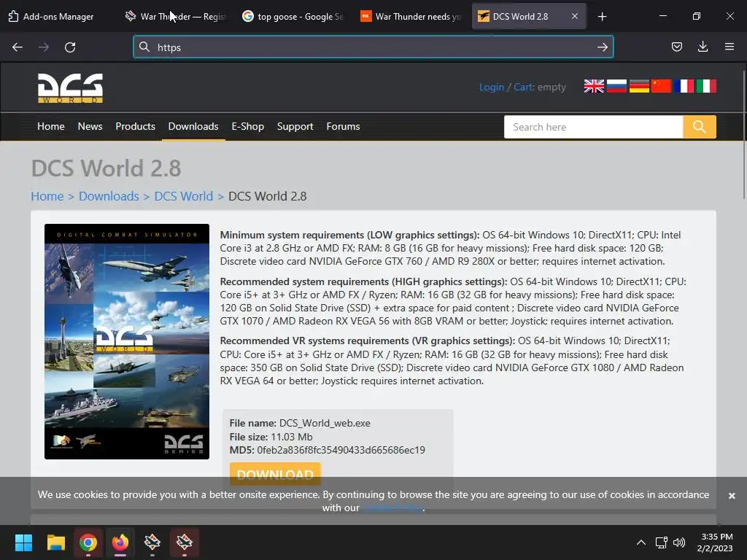This screenshot has height=560, width=747.
Task: Open a new browser tab
Action: (x=602, y=17)
